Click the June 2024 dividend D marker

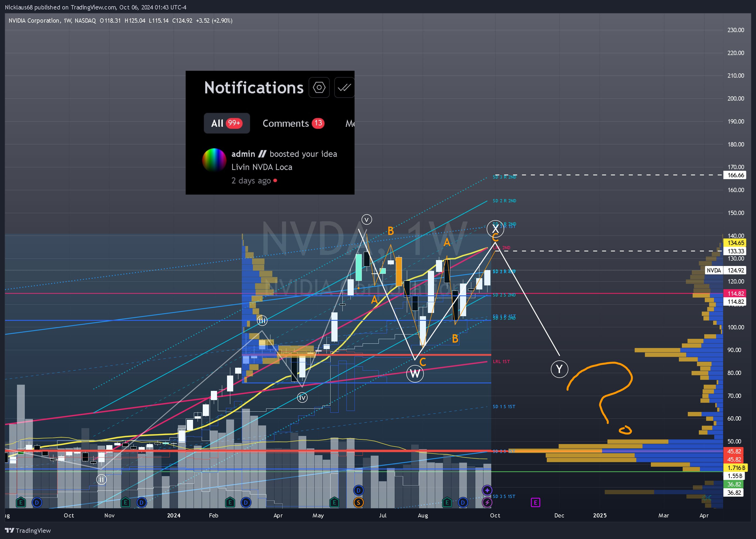click(x=358, y=490)
